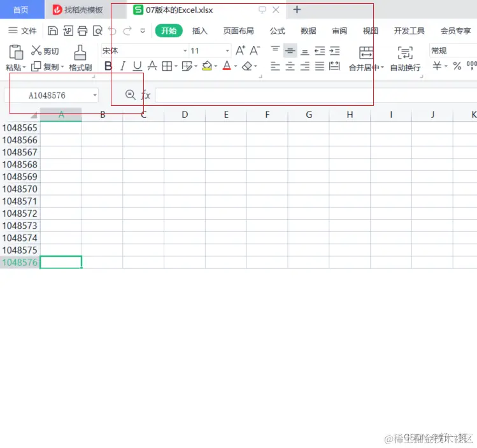The height and width of the screenshot is (448, 477).
Task: Click the Save icon in quick toolbar
Action: [x=53, y=31]
